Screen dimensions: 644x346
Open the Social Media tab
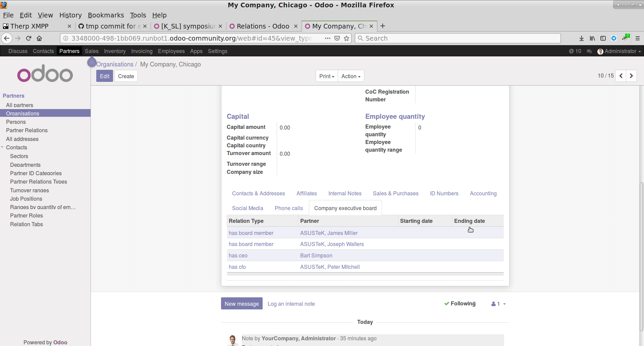[x=248, y=208]
